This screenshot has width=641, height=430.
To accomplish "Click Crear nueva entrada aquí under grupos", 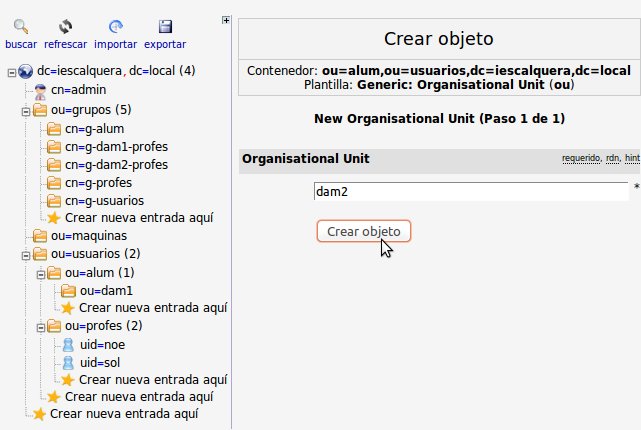I will tap(139, 218).
